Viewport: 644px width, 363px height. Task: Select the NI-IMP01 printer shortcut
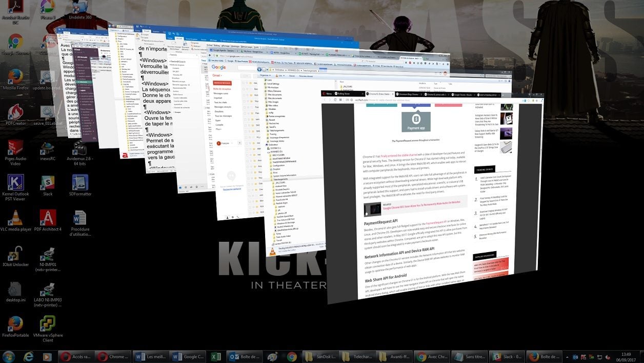point(48,259)
